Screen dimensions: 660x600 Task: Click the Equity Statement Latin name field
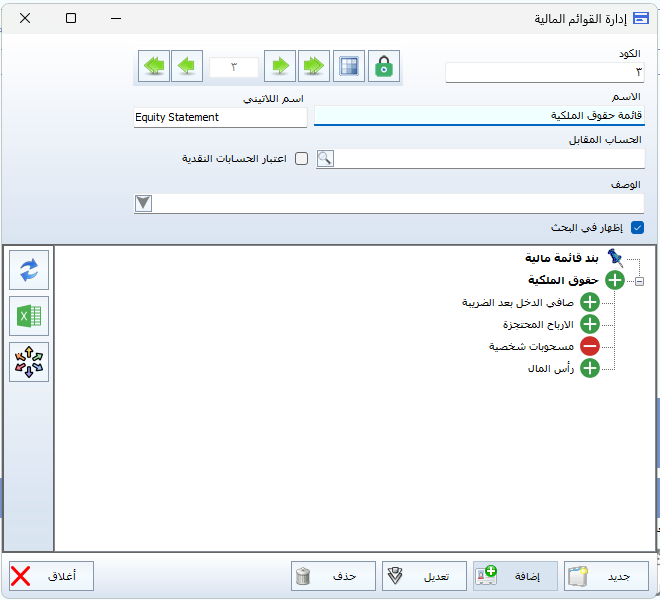click(x=220, y=117)
